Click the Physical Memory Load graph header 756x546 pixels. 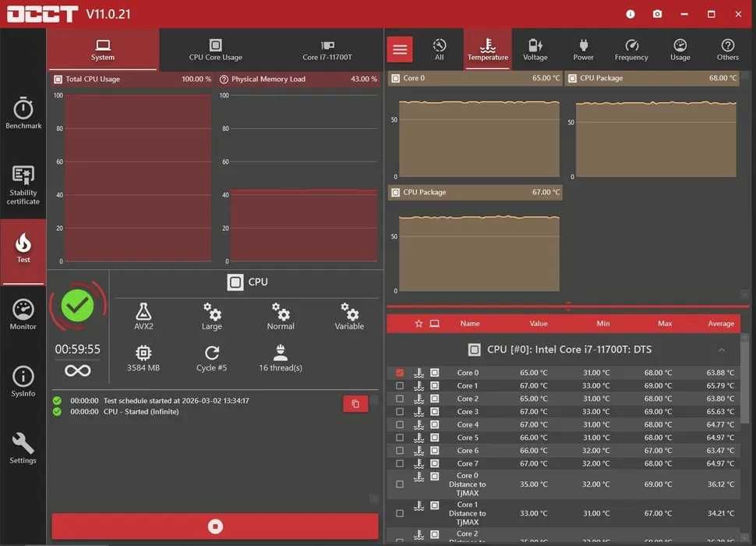pos(299,79)
